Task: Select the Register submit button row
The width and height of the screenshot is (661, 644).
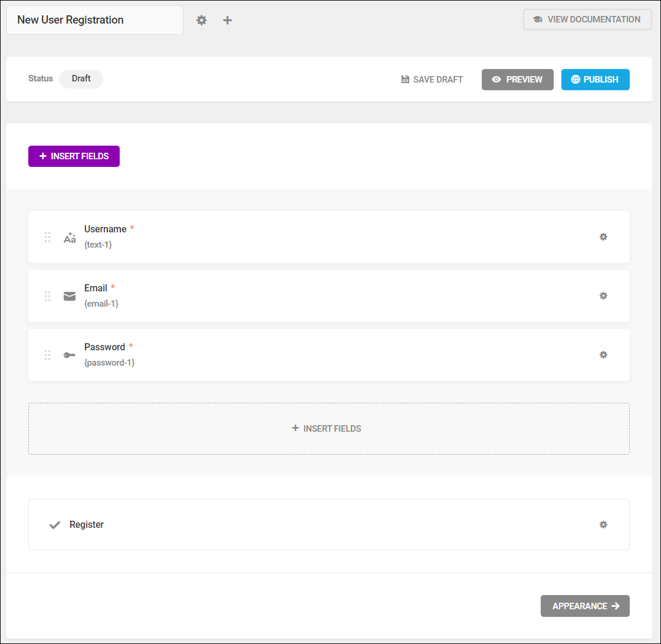Action: pos(329,525)
